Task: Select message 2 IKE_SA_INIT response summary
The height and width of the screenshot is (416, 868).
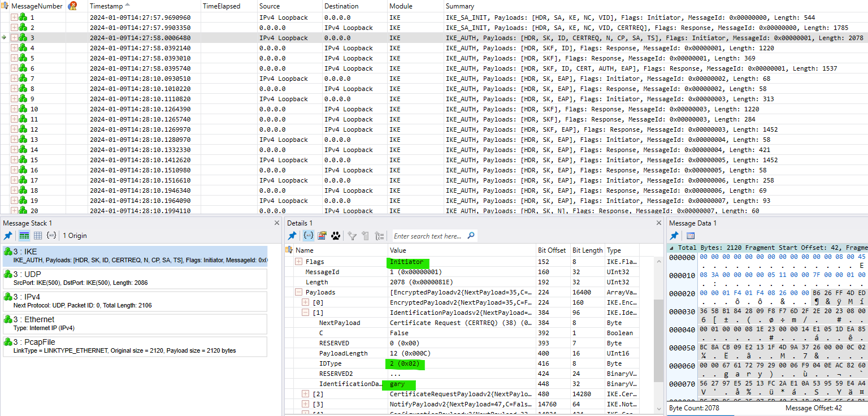Action: pos(646,28)
